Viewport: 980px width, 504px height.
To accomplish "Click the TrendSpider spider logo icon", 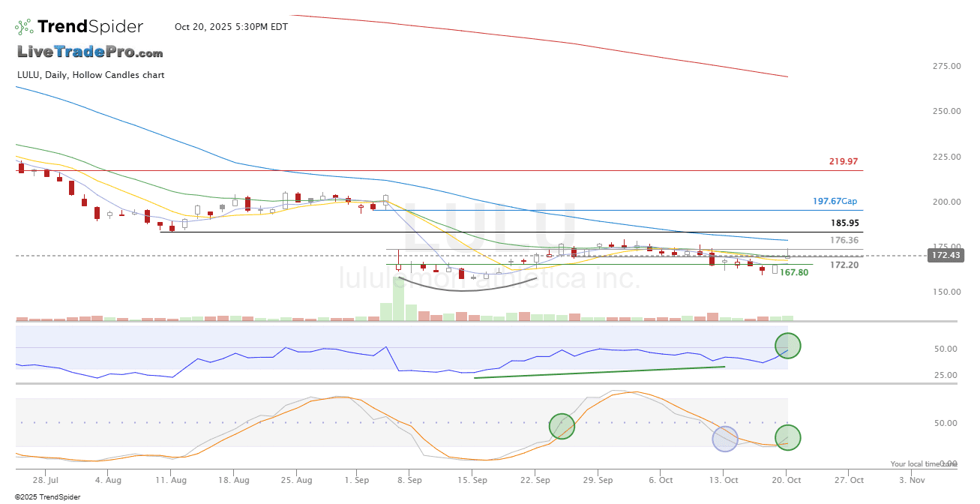I will 24,27.
